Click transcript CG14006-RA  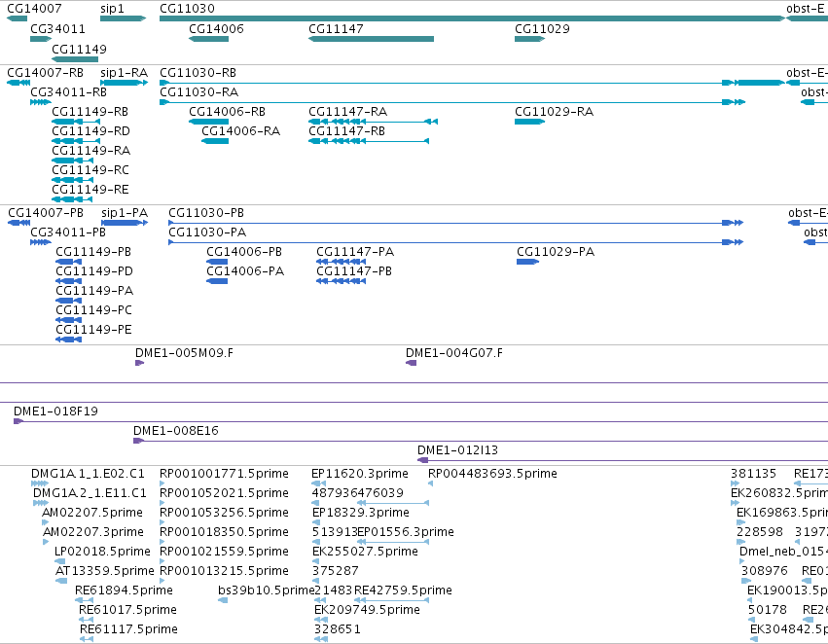click(x=240, y=131)
